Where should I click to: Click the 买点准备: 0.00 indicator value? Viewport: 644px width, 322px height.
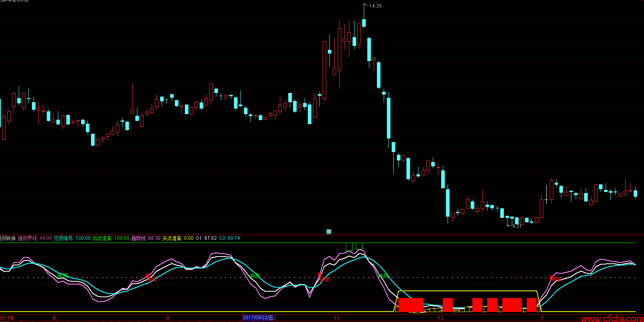[x=178, y=238]
